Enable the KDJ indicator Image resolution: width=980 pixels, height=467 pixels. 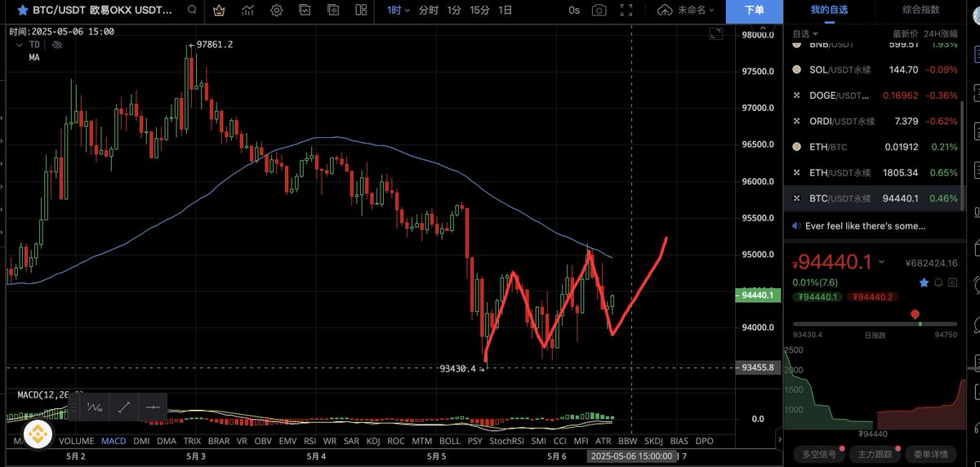point(373,441)
